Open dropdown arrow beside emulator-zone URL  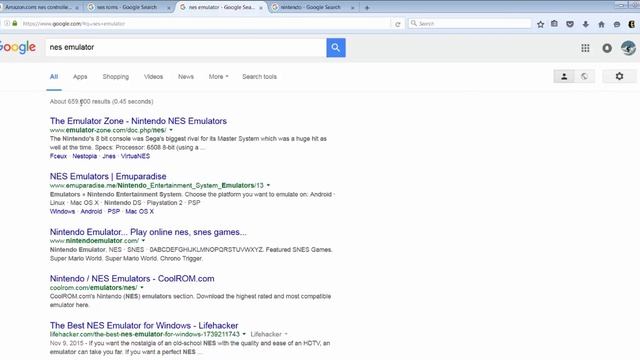pos(171,130)
